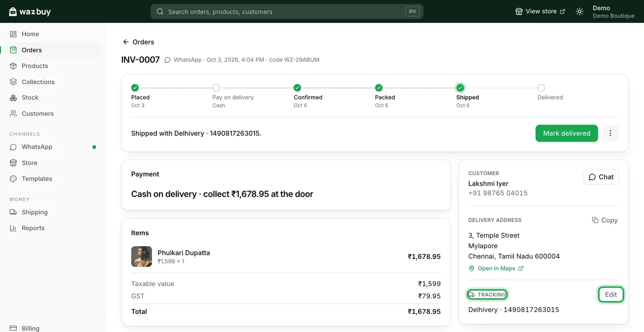Click the Total ₹1,678.95 amount
This screenshot has width=644, height=332.
pyautogui.click(x=424, y=311)
